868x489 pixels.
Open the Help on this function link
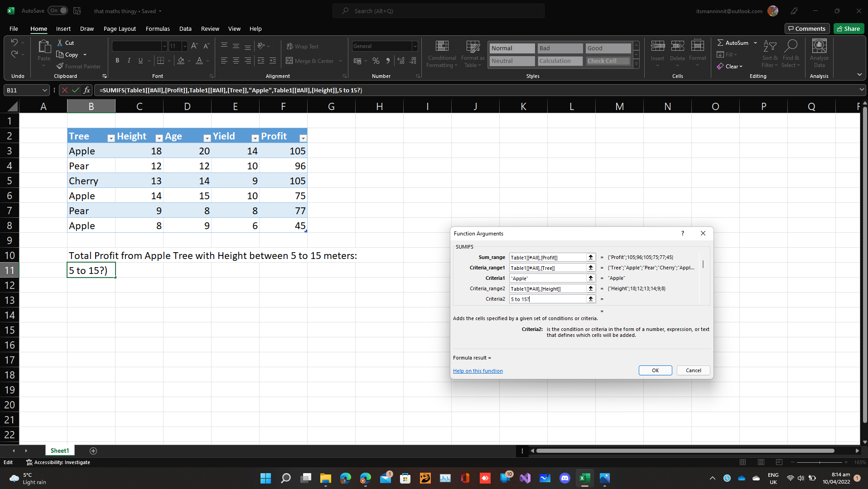pos(477,371)
